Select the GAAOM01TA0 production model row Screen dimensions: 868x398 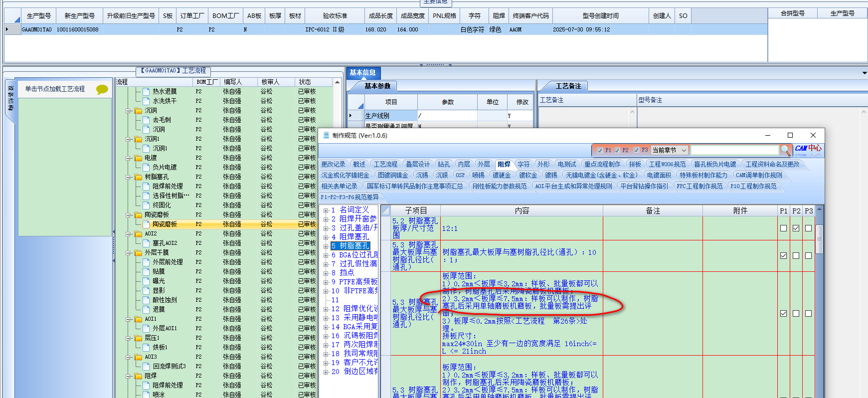point(385,29)
